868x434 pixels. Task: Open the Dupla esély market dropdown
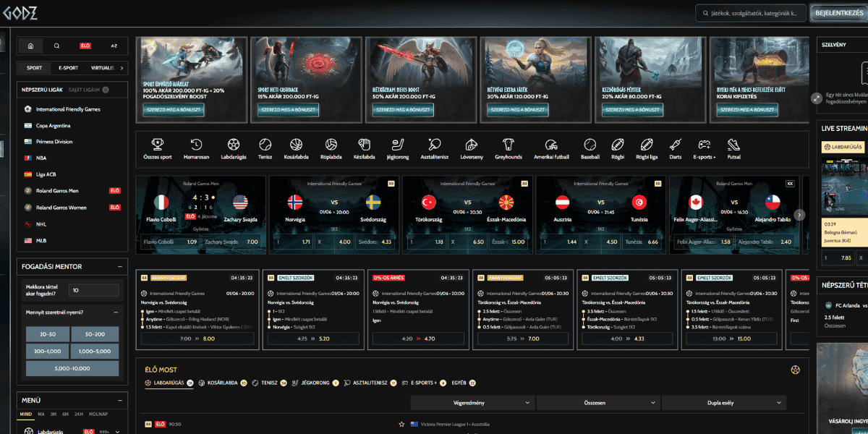coord(724,403)
